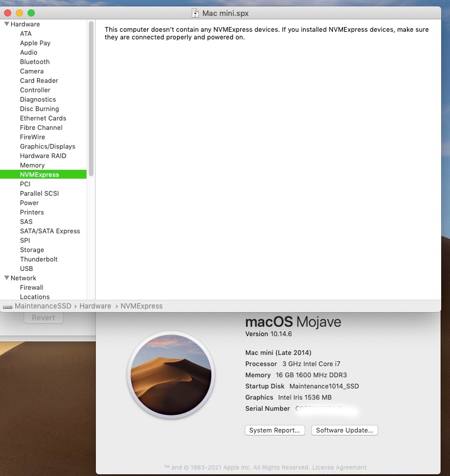
Task: Select Memory in the sidebar
Action: click(x=32, y=165)
